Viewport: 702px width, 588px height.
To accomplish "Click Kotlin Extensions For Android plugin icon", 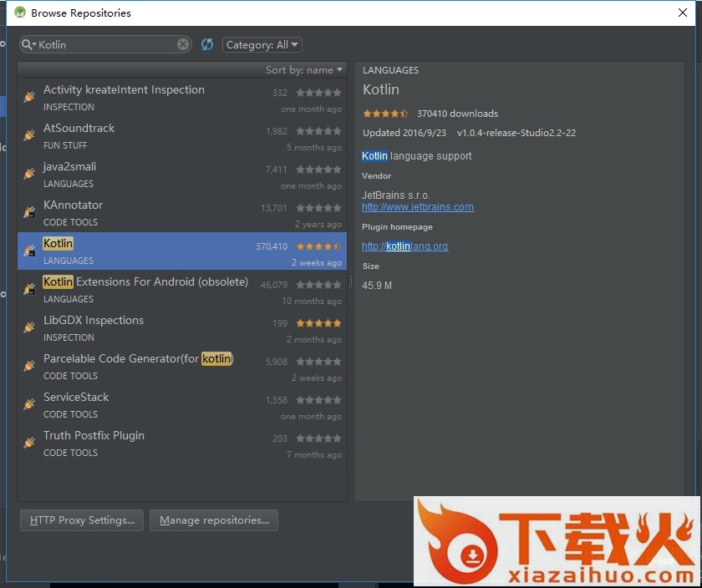I will point(29,289).
